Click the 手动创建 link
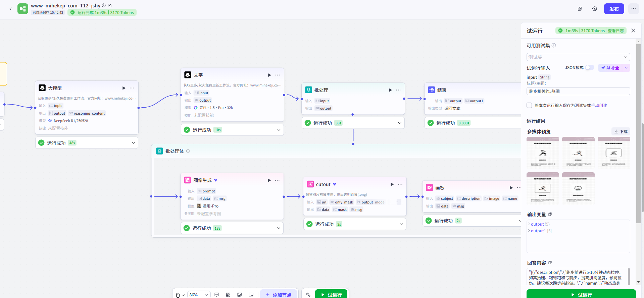644x298 pixels. pyautogui.click(x=599, y=105)
